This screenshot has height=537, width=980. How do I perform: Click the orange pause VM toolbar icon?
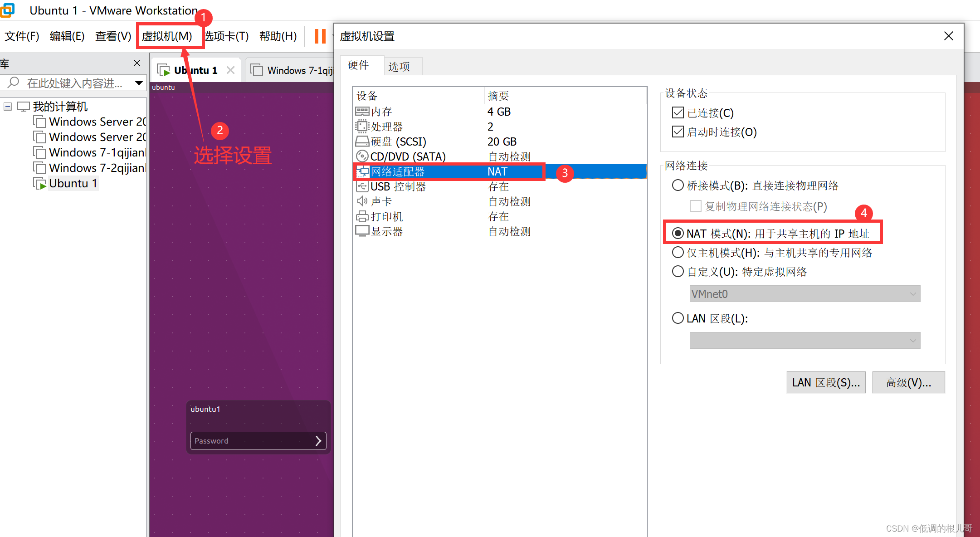pyautogui.click(x=320, y=36)
